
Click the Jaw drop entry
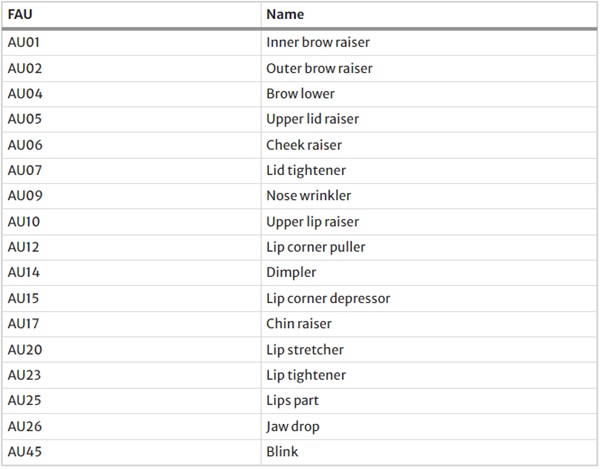(293, 426)
